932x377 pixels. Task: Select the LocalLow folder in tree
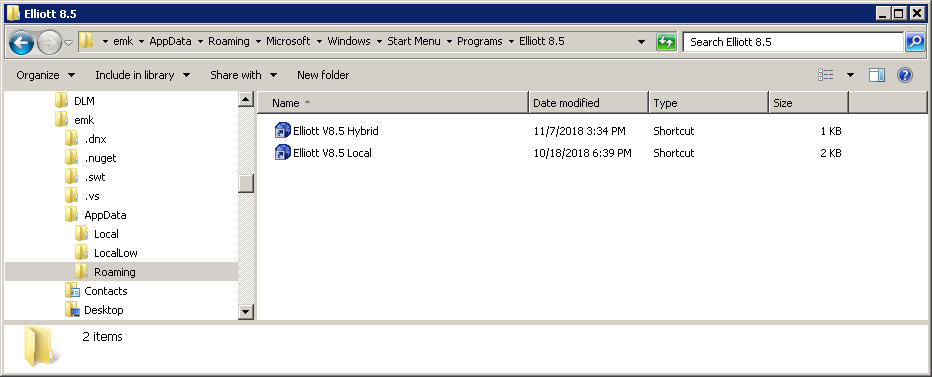click(115, 253)
